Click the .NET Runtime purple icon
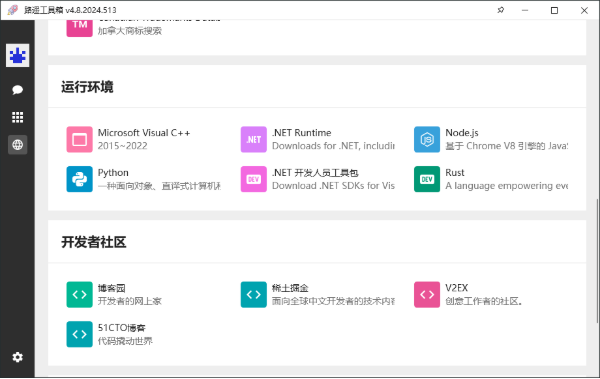Viewport: 600px width, 379px height. pos(254,140)
